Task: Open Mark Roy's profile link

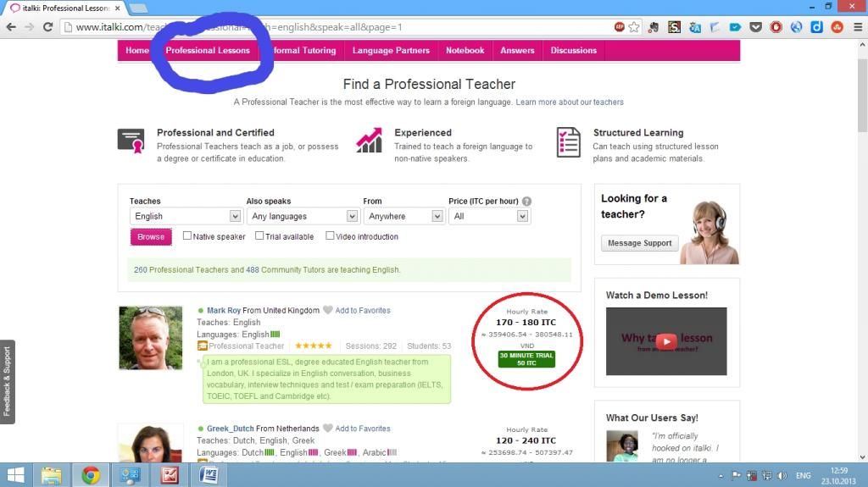Action: click(224, 311)
